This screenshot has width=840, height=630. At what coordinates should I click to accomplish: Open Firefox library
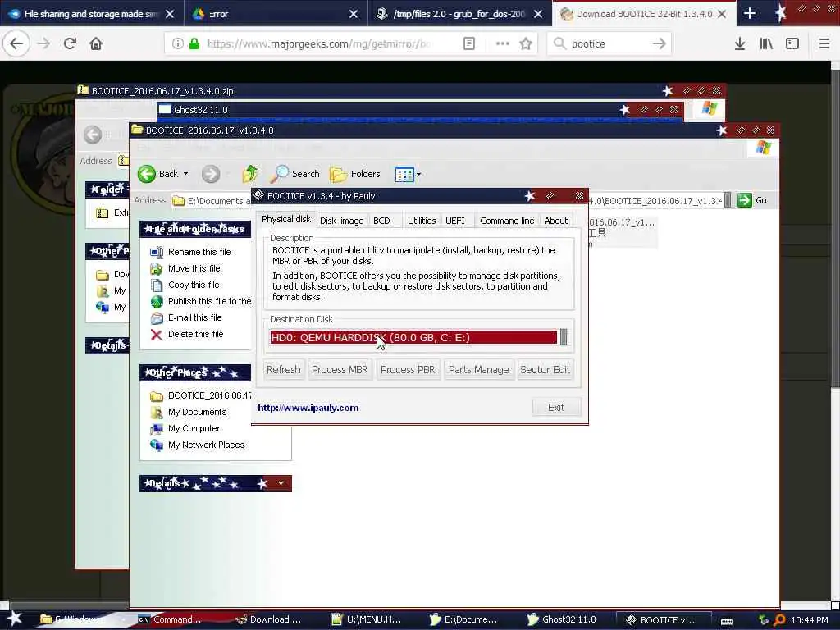[x=766, y=44]
